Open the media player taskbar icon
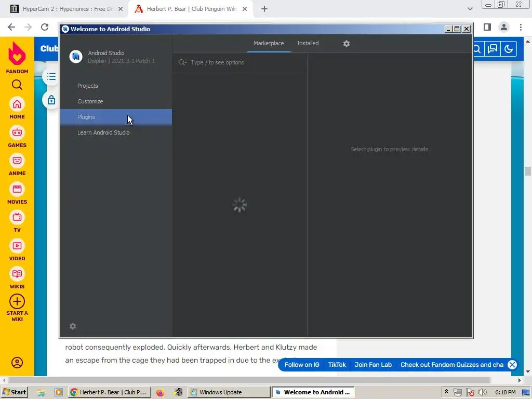Viewport: 532px width, 399px height. pyautogui.click(x=59, y=393)
